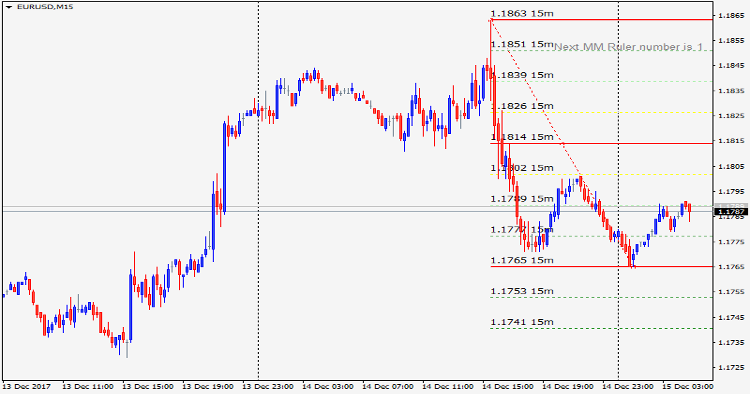Click the '1.1765 15m' level label

pos(522,260)
